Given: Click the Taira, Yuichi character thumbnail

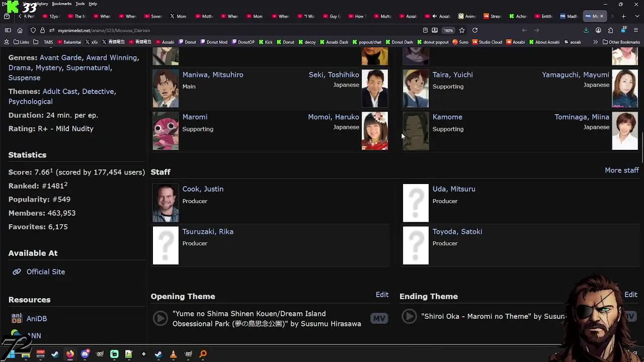Looking at the screenshot, I should tap(416, 88).
